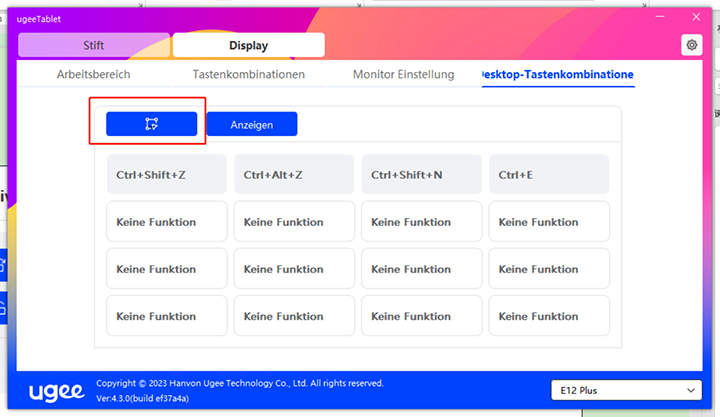Open the Arbeitsbereich tab

(x=92, y=75)
